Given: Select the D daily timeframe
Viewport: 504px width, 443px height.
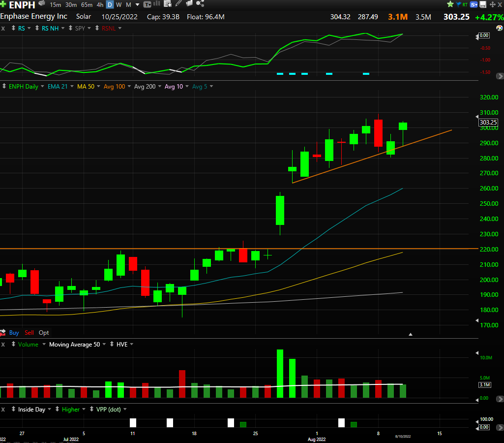Looking at the screenshot, I should coord(110,5).
